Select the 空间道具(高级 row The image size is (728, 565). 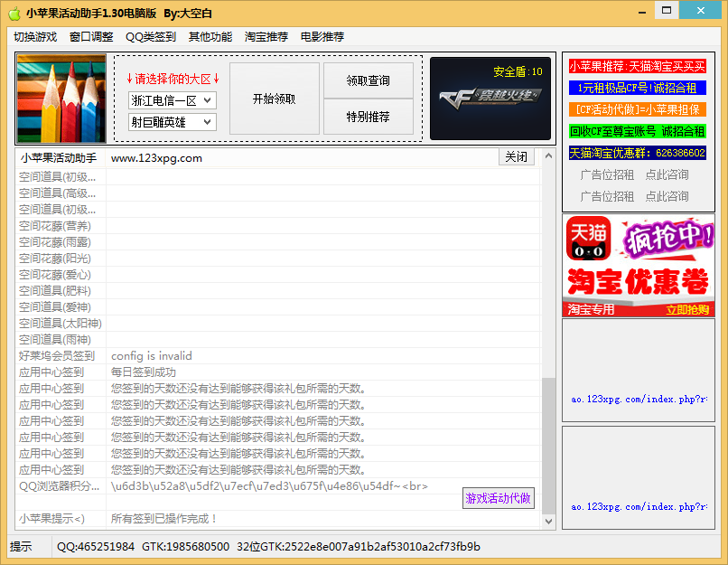[278, 193]
